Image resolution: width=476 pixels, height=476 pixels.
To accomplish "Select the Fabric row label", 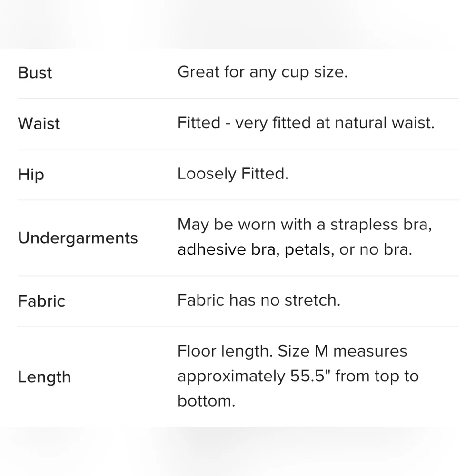I will [41, 301].
